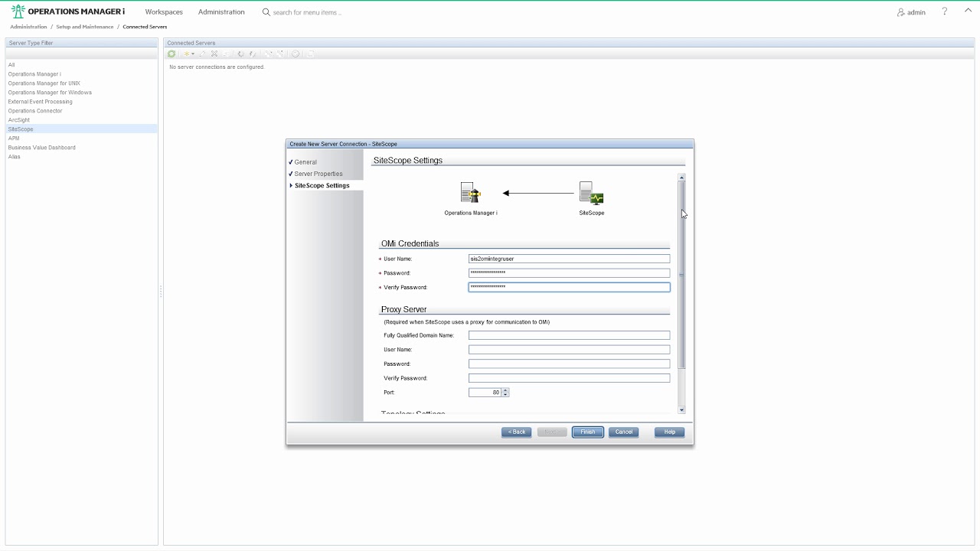The height and width of the screenshot is (551, 980).
Task: Refresh the Connected Servers list
Action: pos(171,54)
